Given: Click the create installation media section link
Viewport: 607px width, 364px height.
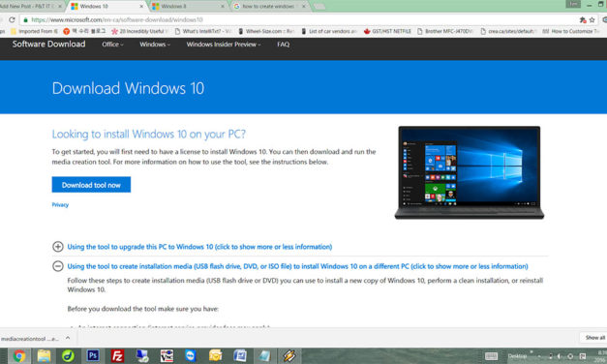Looking at the screenshot, I should (297, 266).
